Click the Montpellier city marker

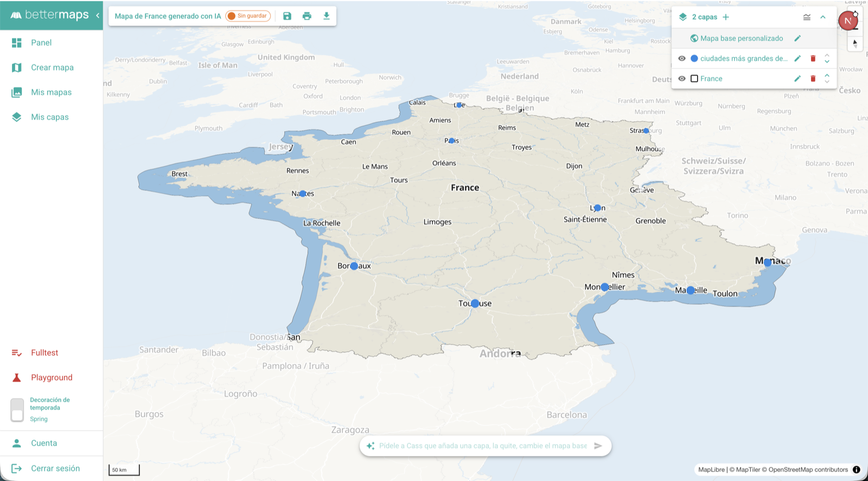coord(605,287)
